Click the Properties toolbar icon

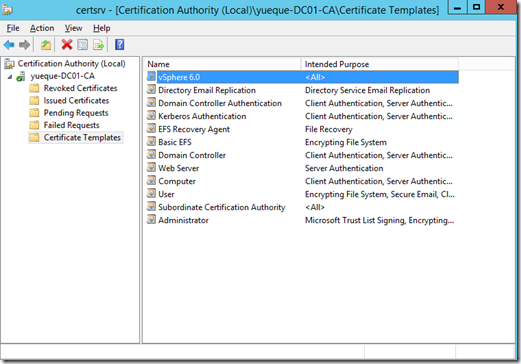coord(82,45)
